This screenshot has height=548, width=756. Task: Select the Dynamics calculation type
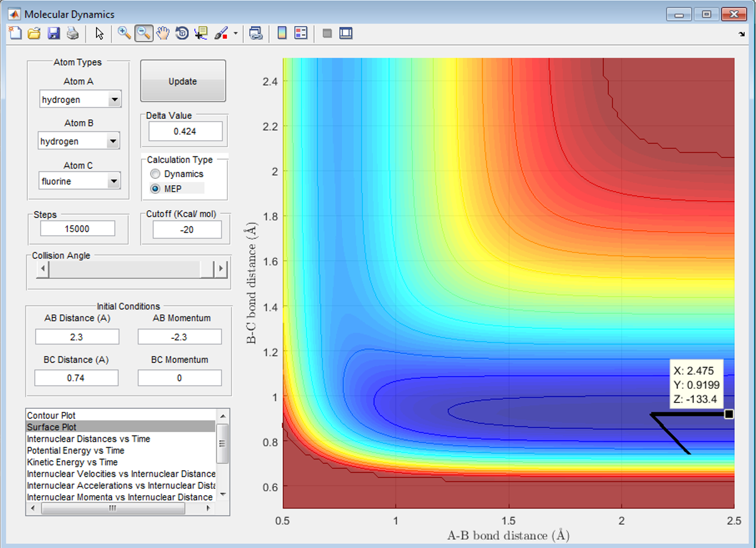pos(155,174)
